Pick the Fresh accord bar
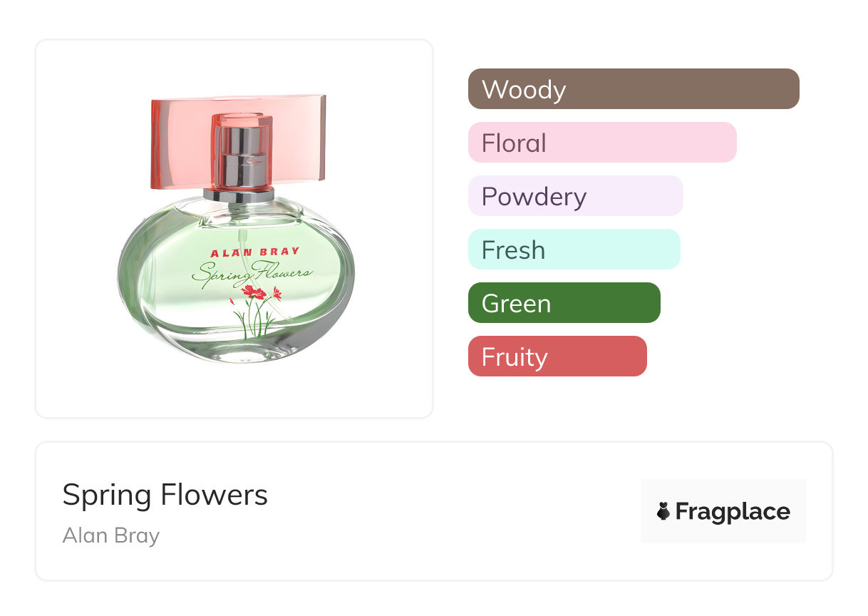868x616 pixels. pyautogui.click(x=574, y=250)
